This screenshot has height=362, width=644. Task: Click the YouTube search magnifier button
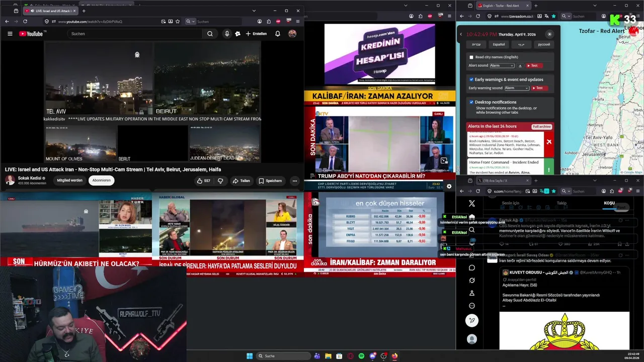[x=210, y=34]
